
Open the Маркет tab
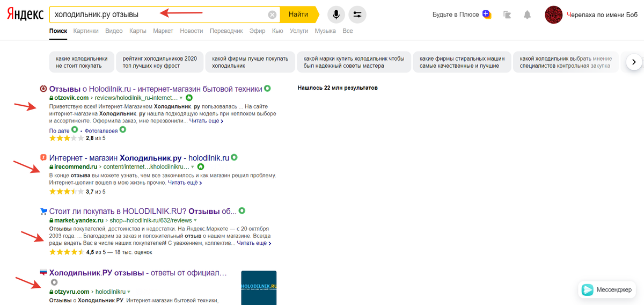click(x=163, y=31)
